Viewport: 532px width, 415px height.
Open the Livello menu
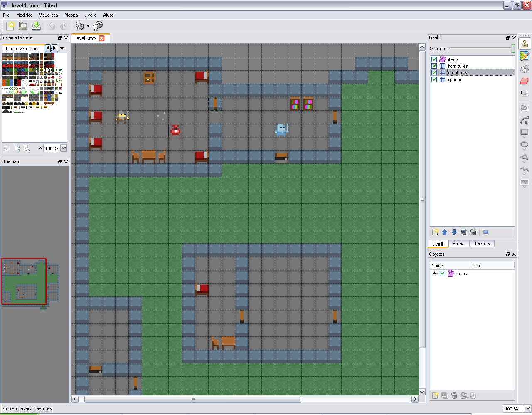coord(90,15)
